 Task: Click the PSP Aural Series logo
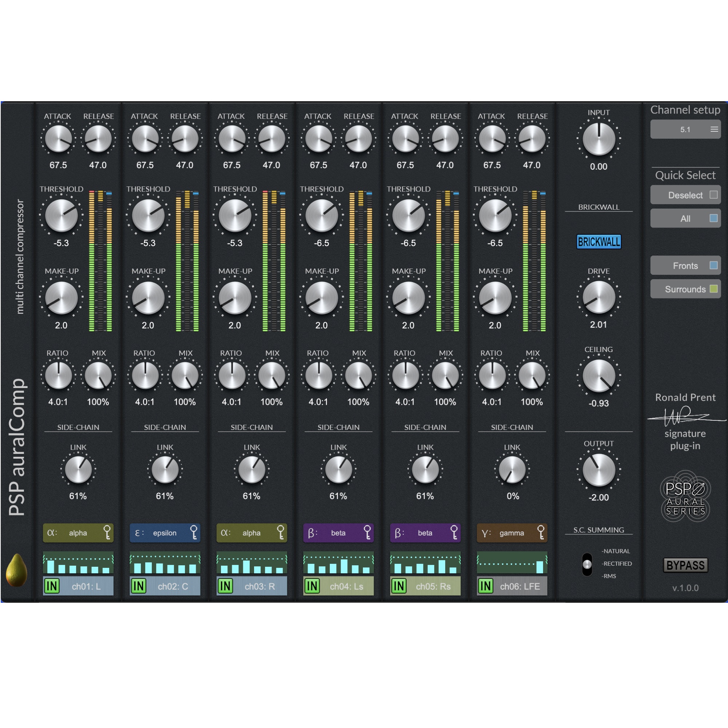[685, 496]
